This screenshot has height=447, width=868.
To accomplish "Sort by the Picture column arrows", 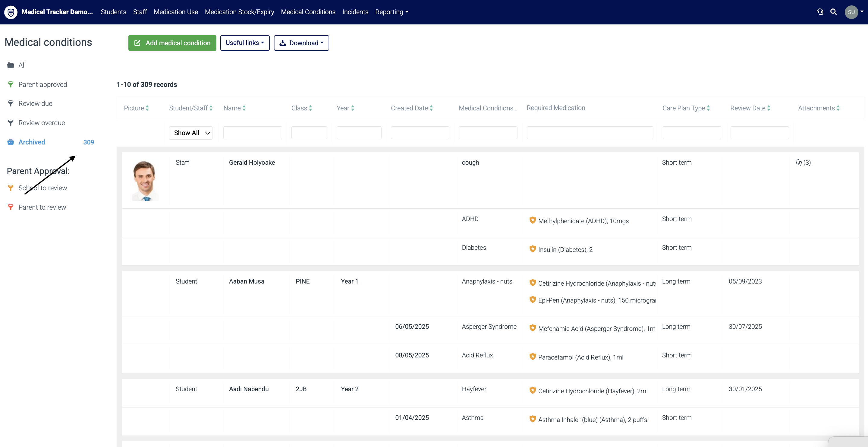I will (147, 108).
